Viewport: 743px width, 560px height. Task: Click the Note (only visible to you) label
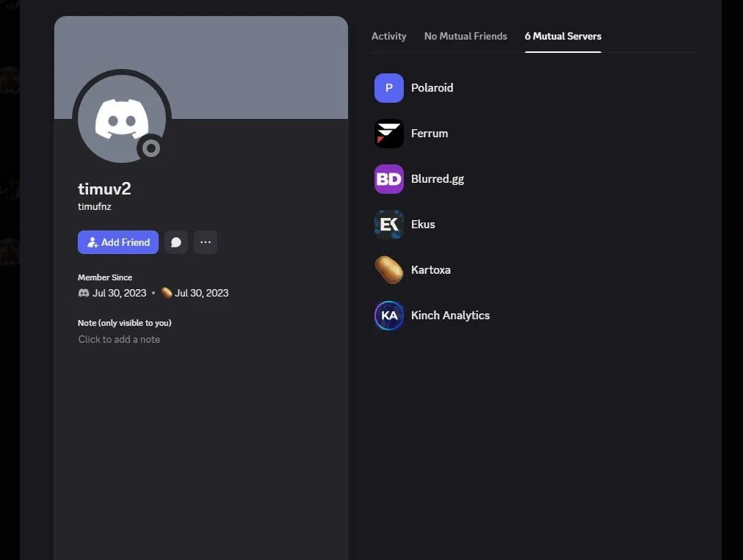coord(125,323)
